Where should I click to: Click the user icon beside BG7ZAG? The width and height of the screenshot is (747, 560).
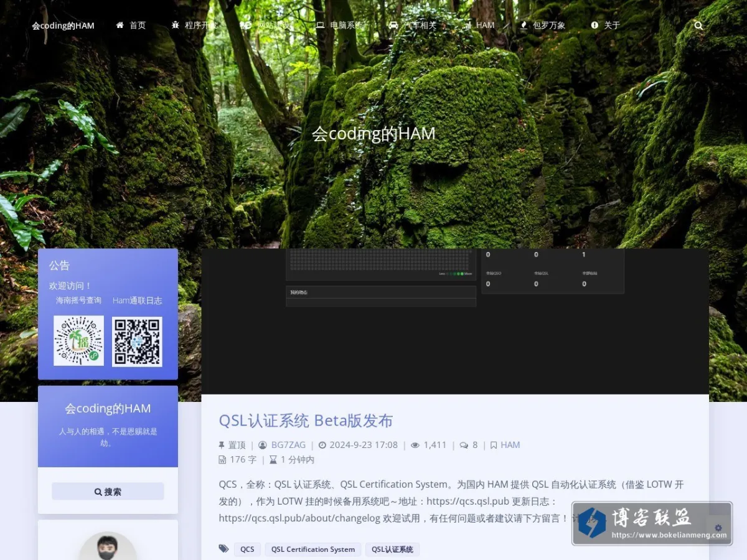pyautogui.click(x=263, y=445)
